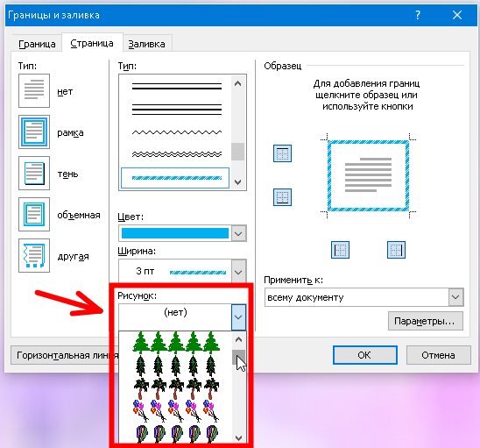Toggle the bottom border button in preview
Viewport: 480px width, 448px height.
point(282,197)
